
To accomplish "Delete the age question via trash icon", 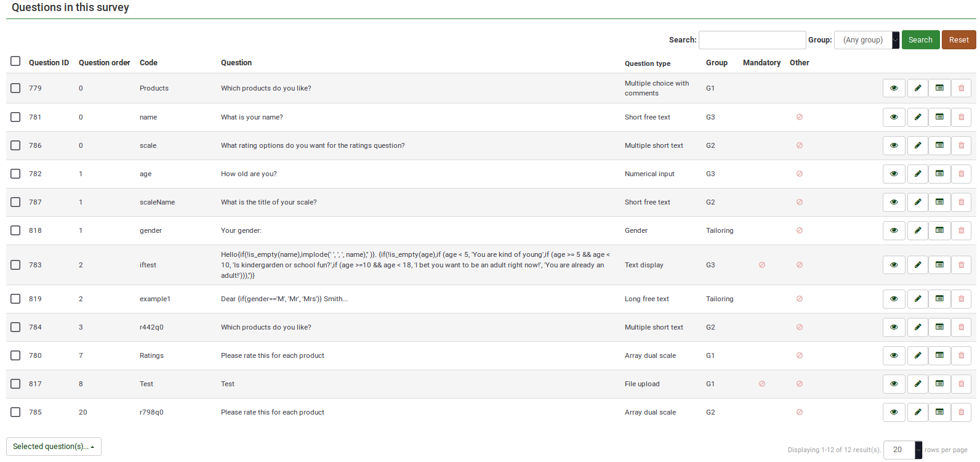I will pyautogui.click(x=961, y=174).
